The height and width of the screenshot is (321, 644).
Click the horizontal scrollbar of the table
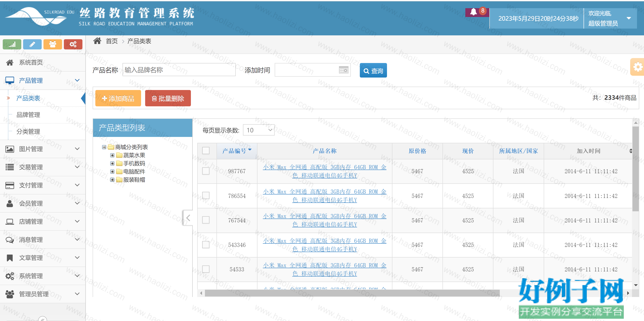click(x=352, y=293)
